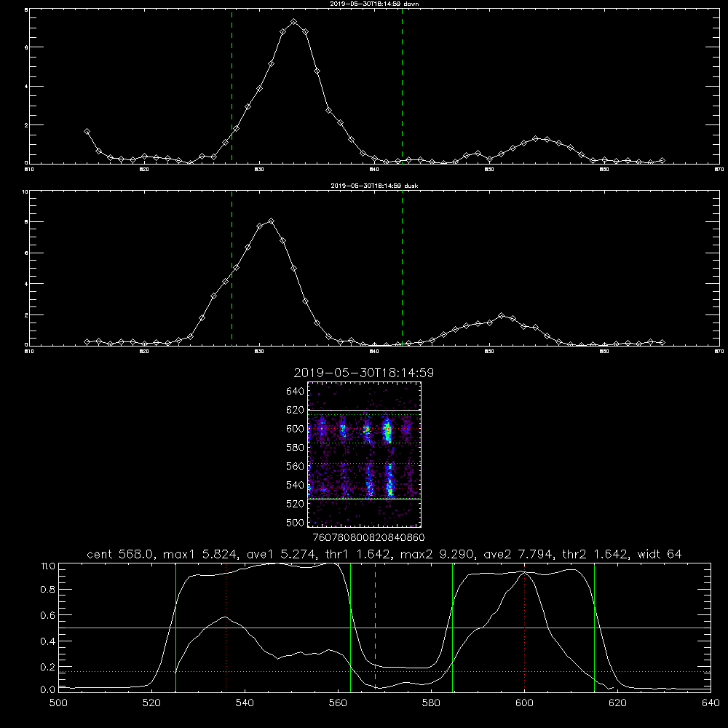Click the '2019-05-30T18:14:59 dawn' plot title
The height and width of the screenshot is (728, 728).
pos(374,4)
